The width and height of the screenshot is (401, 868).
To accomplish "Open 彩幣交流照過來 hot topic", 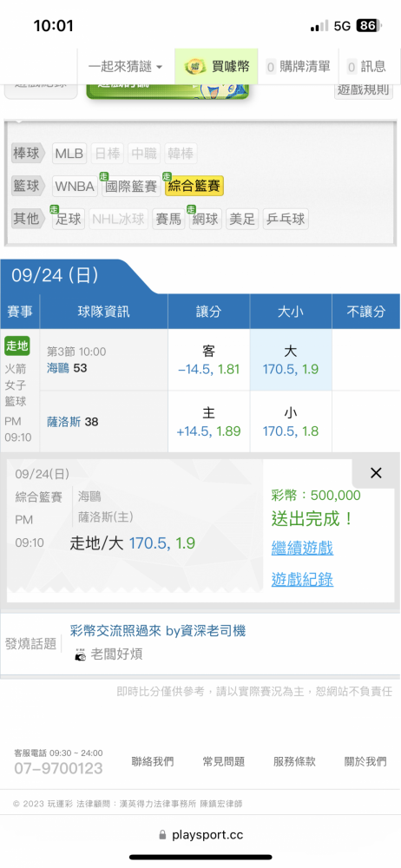I will [x=158, y=630].
